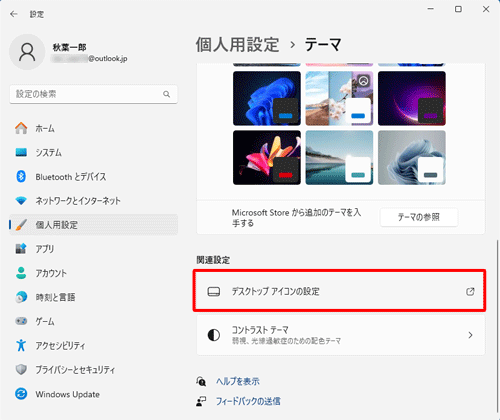The height and width of the screenshot is (420, 500).
Task: Click the ゲーム controller icon
Action: coord(21,321)
